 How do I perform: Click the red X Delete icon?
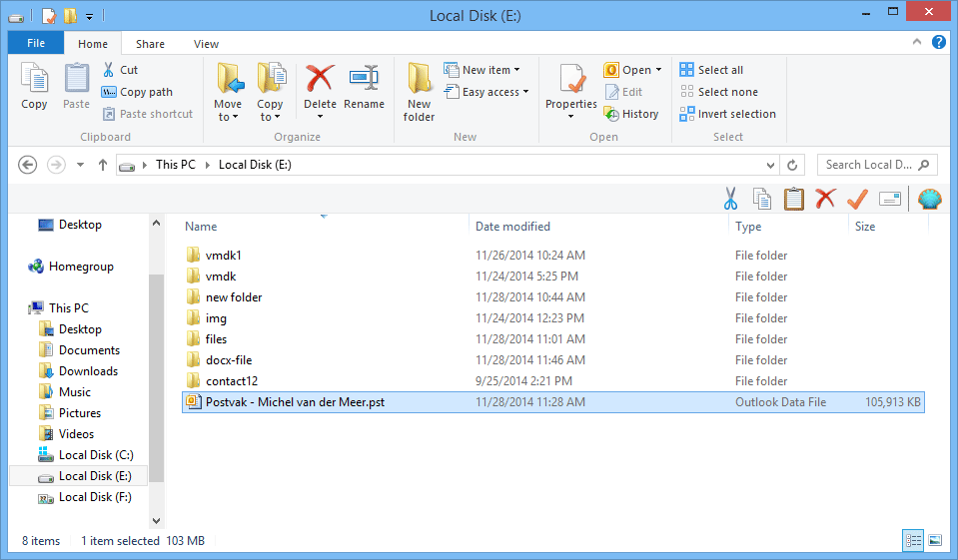[320, 78]
